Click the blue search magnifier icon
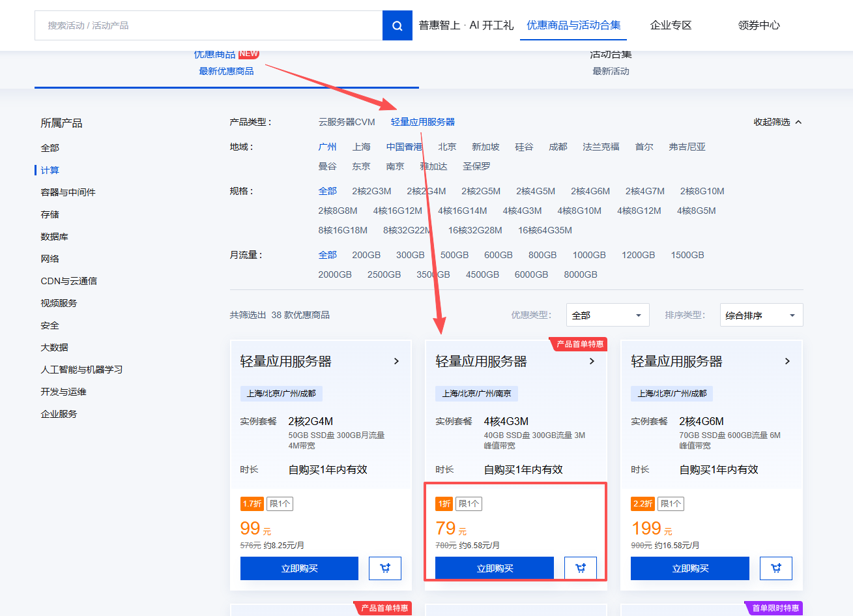This screenshot has width=853, height=616. (x=397, y=25)
